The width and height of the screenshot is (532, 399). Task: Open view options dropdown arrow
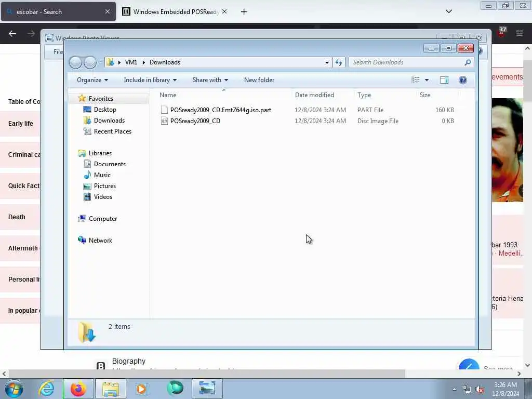tap(427, 80)
